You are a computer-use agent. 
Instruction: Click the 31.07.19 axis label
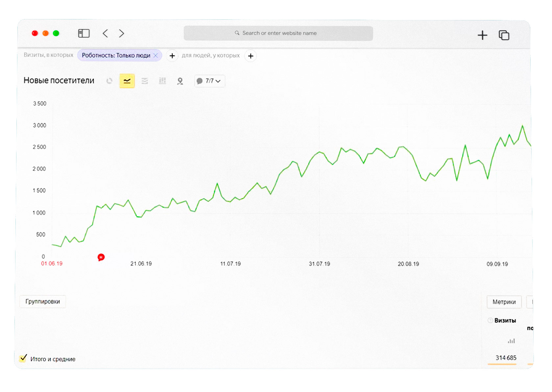point(319,264)
